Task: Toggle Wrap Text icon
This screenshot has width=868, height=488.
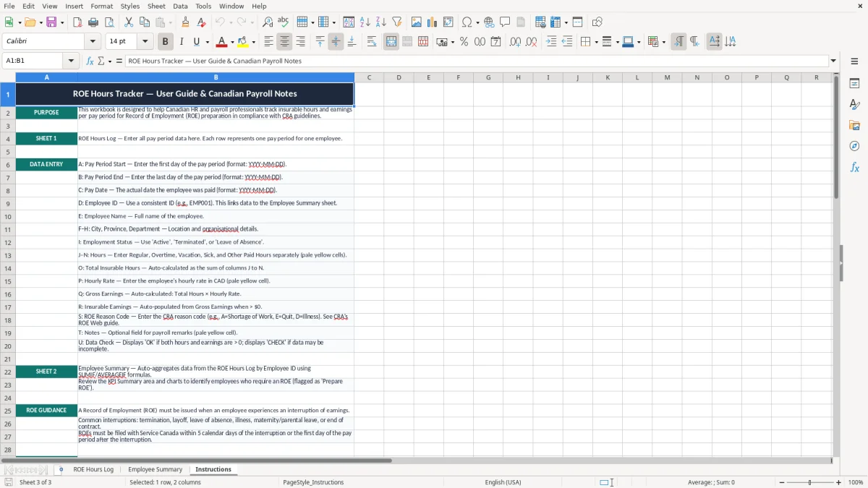Action: click(x=372, y=42)
